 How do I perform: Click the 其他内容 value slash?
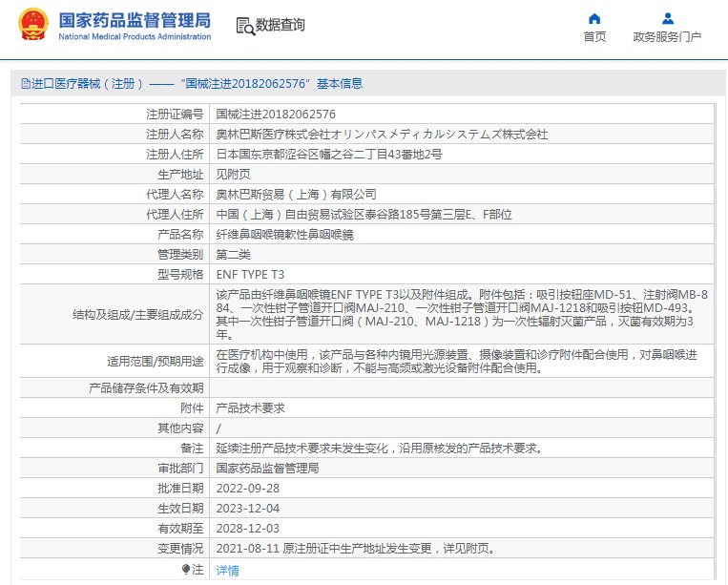click(218, 428)
